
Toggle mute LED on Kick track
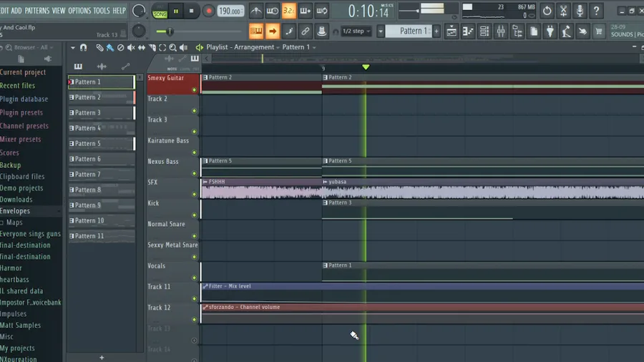pyautogui.click(x=194, y=215)
